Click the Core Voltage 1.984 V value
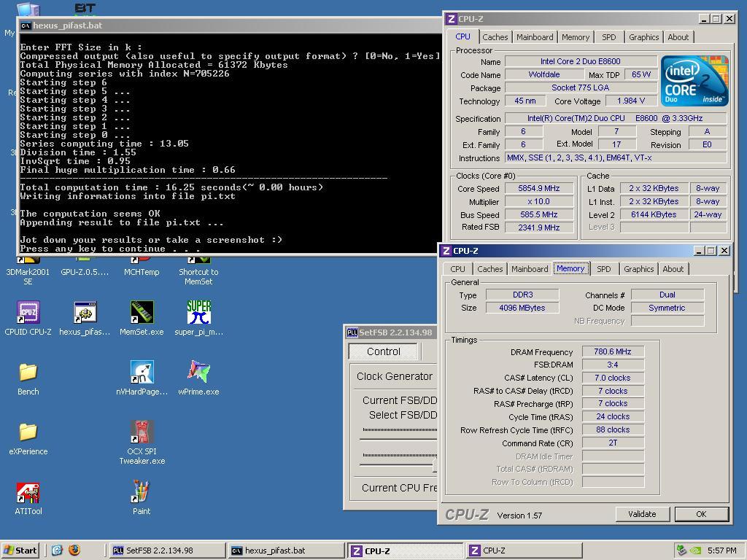 pyautogui.click(x=631, y=101)
